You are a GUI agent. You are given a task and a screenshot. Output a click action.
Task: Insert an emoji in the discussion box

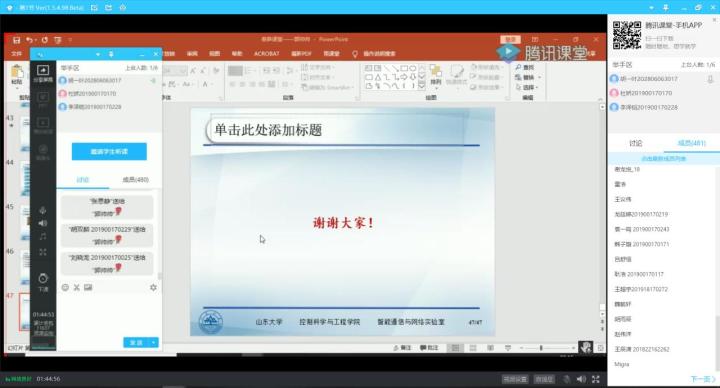[x=65, y=287]
